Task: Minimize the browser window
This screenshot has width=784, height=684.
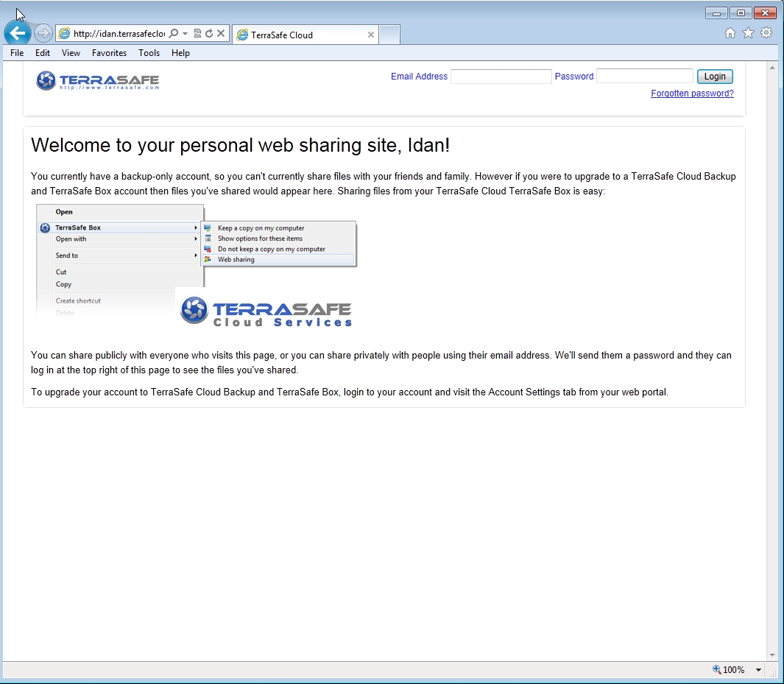Action: tap(716, 13)
